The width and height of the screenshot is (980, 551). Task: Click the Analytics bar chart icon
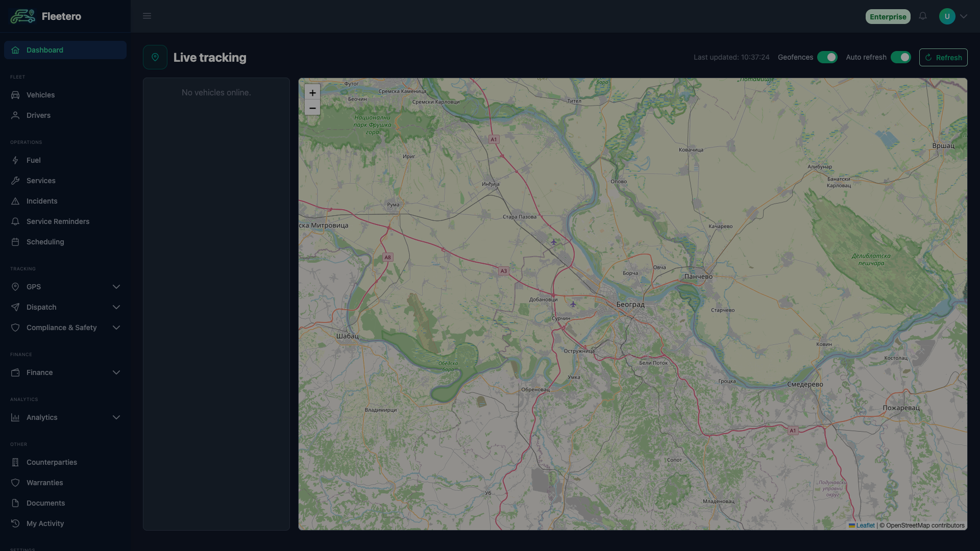(15, 417)
